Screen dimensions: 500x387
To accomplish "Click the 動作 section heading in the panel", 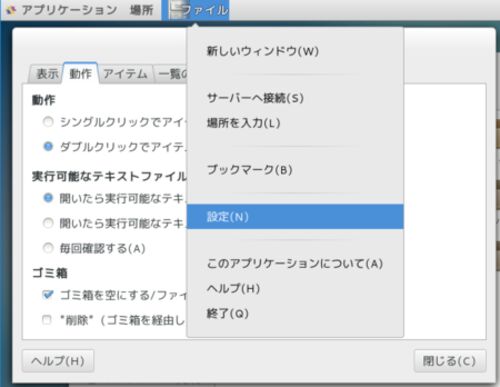I will coord(43,100).
